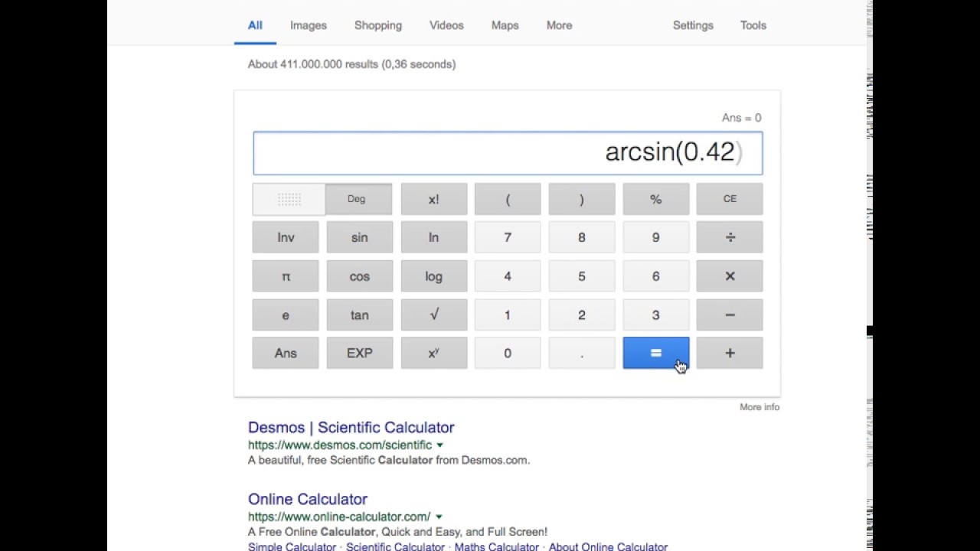
Task: Switch to the Images tab
Action: click(309, 25)
